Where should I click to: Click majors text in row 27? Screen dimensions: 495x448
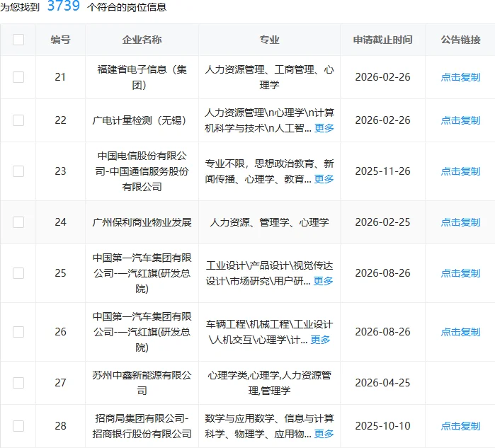(x=269, y=383)
